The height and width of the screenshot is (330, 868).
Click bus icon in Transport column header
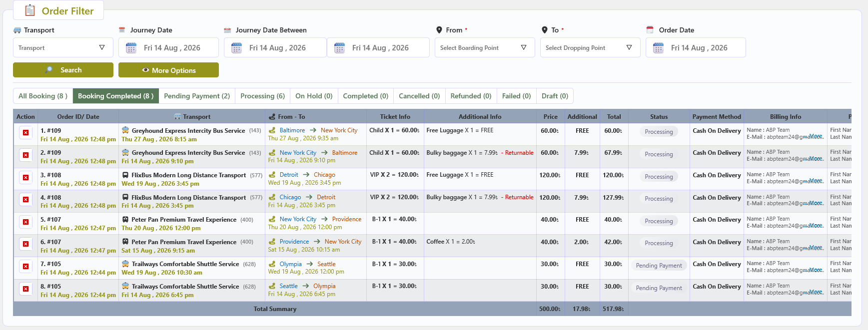click(177, 117)
